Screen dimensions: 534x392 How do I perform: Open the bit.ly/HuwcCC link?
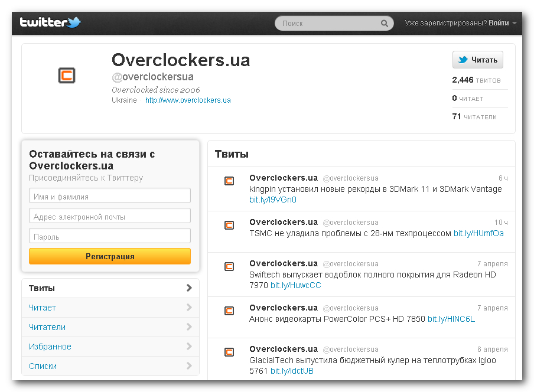click(x=295, y=285)
